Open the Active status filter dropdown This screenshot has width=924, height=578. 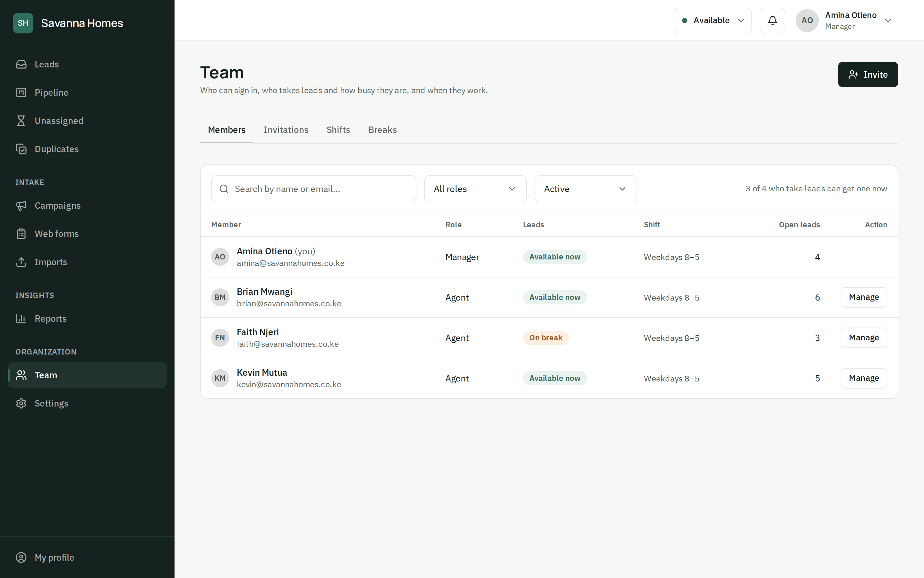click(585, 189)
